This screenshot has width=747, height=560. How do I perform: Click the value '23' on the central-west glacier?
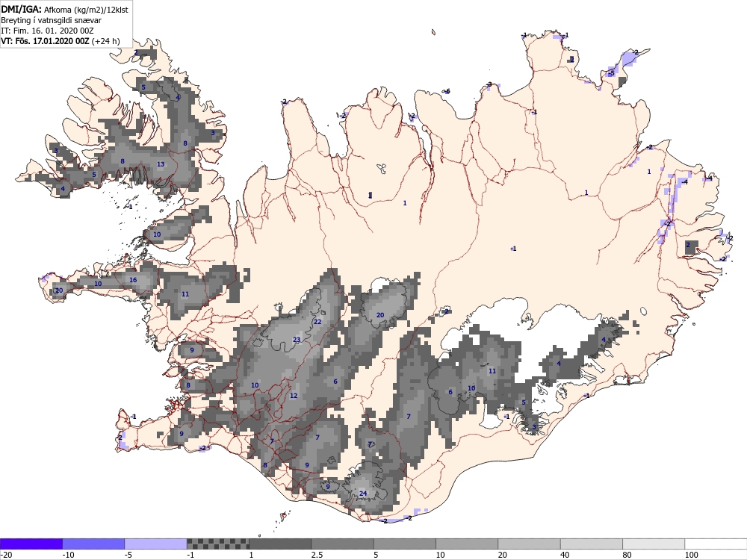pyautogui.click(x=297, y=340)
